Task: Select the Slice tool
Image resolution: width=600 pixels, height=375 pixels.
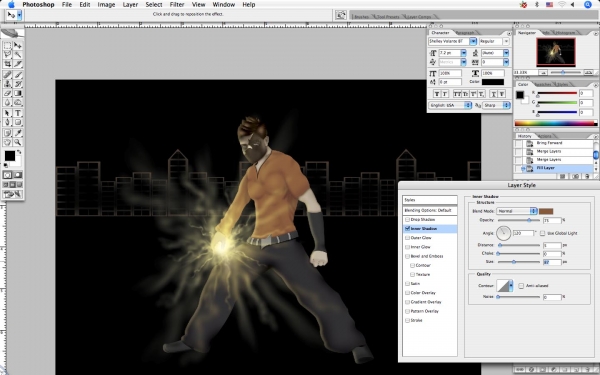Action: click(18, 64)
